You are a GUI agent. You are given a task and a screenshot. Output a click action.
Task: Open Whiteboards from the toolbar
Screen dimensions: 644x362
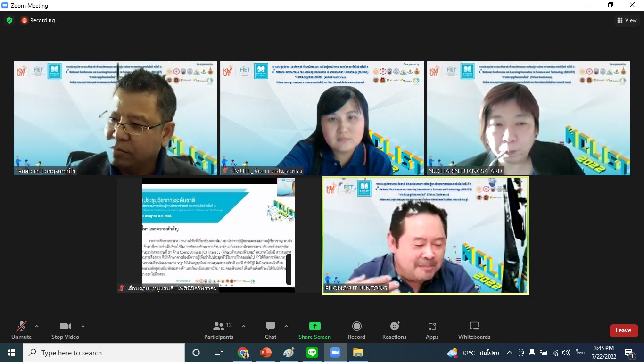pos(474,327)
